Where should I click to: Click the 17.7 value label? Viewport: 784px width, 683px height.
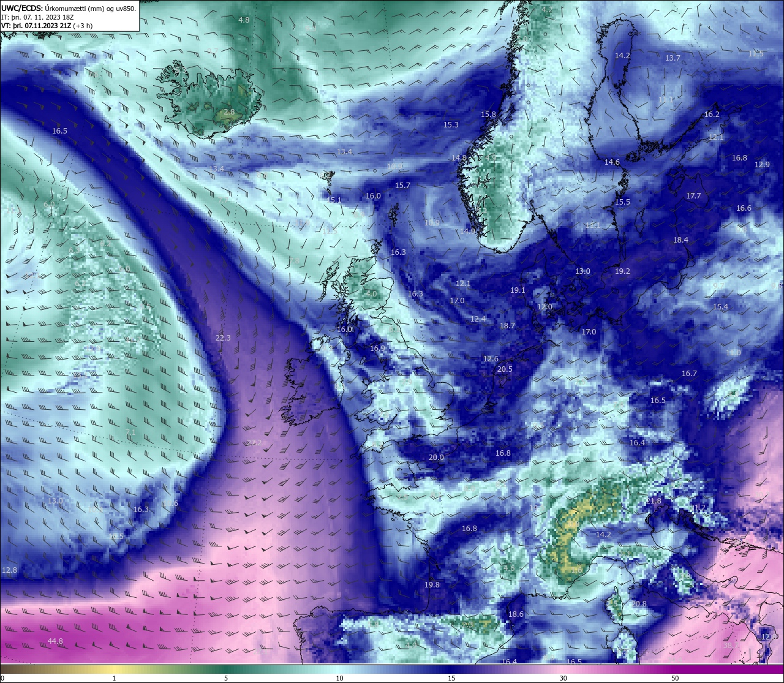(693, 196)
